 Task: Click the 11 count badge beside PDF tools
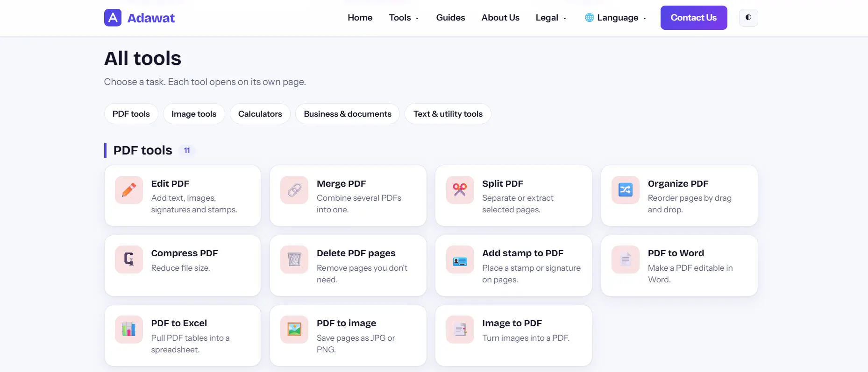tap(187, 150)
